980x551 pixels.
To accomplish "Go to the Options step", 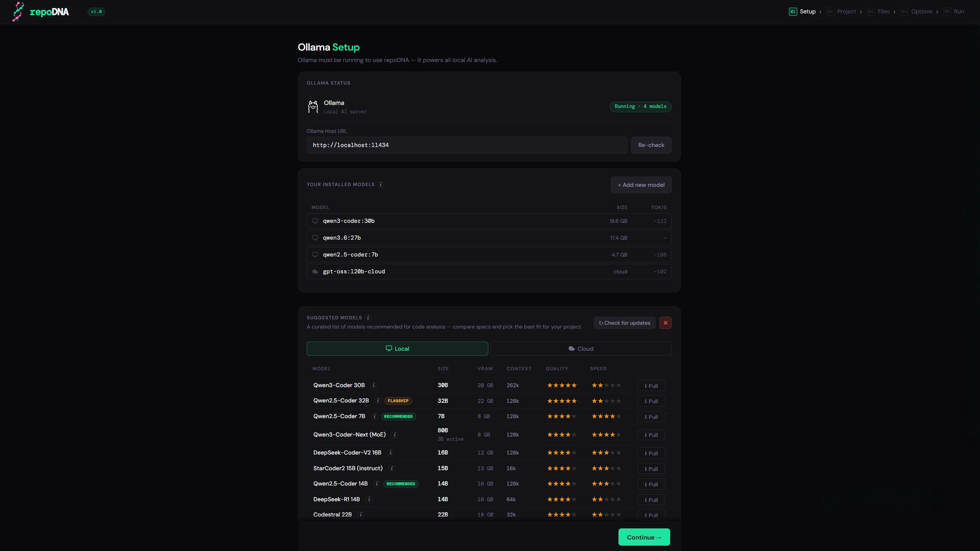I will (916, 11).
